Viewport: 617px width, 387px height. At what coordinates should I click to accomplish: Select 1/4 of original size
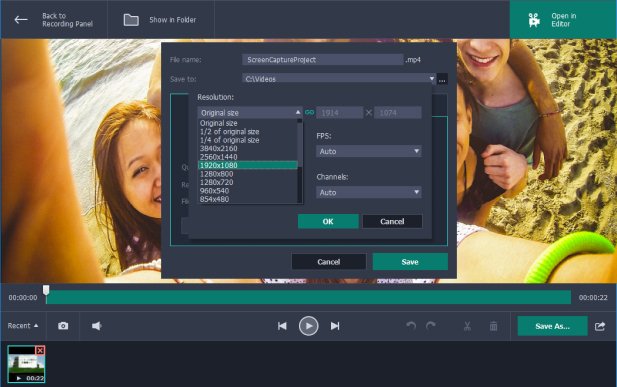coord(248,140)
